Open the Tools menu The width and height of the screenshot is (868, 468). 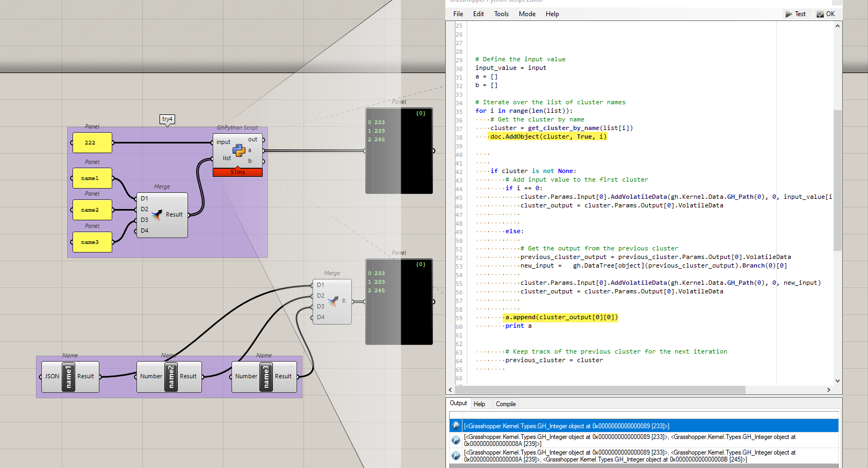click(501, 14)
